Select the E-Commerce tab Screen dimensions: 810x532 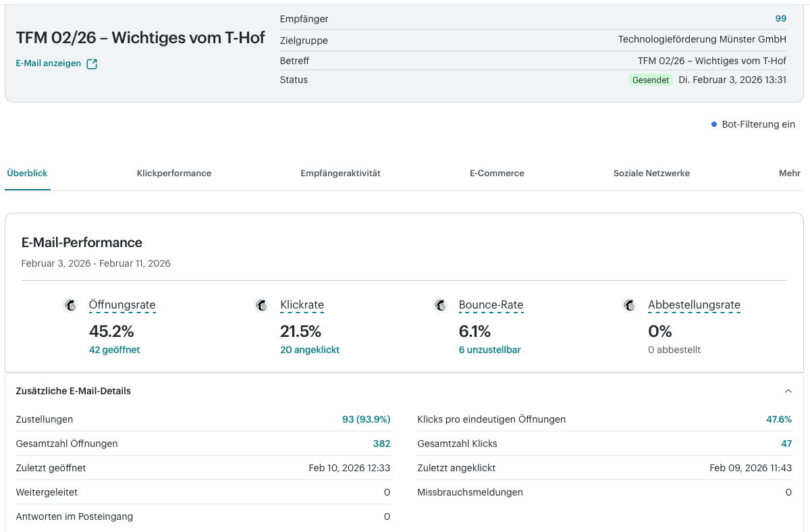(497, 174)
